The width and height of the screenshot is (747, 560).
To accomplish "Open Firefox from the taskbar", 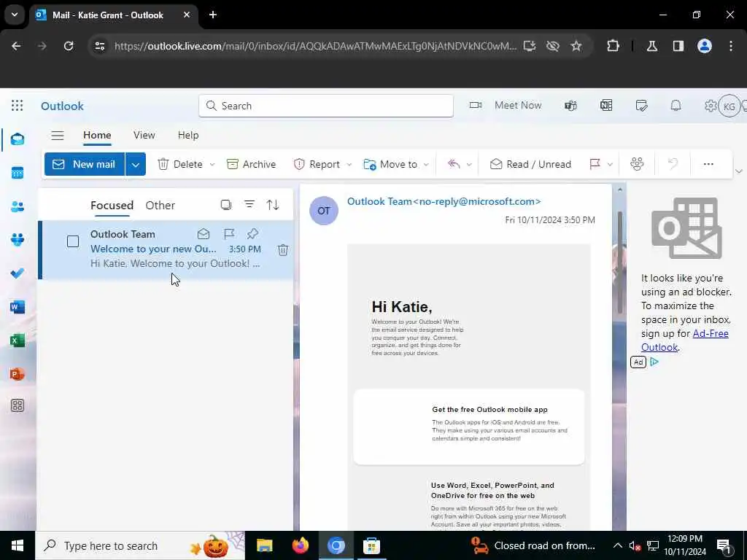I will (300, 545).
